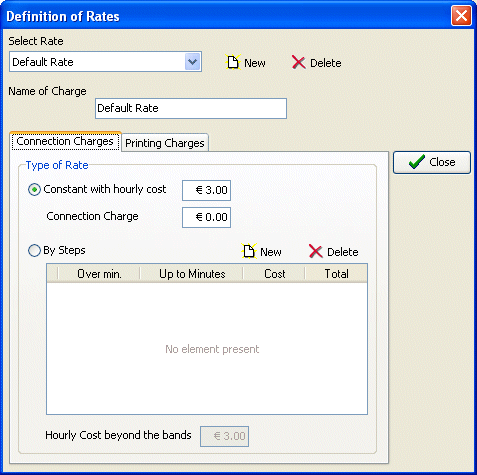The width and height of the screenshot is (477, 475).
Task: Click the New rate document icon
Action: pos(233,62)
